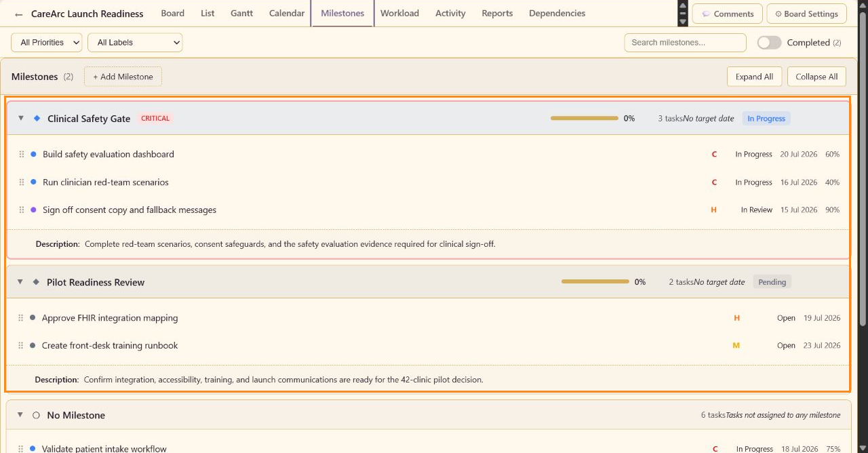Open the All Priorities dropdown
The image size is (868, 453).
coord(46,43)
